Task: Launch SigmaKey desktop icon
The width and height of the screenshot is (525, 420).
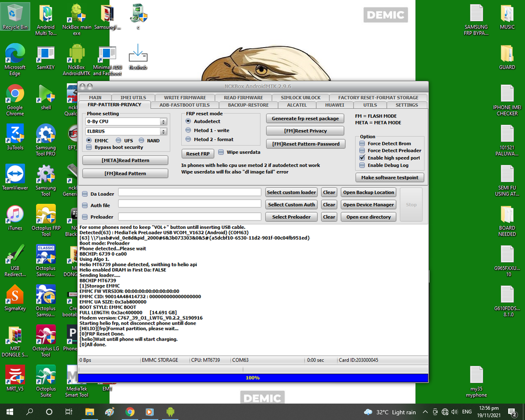Action: 15,298
